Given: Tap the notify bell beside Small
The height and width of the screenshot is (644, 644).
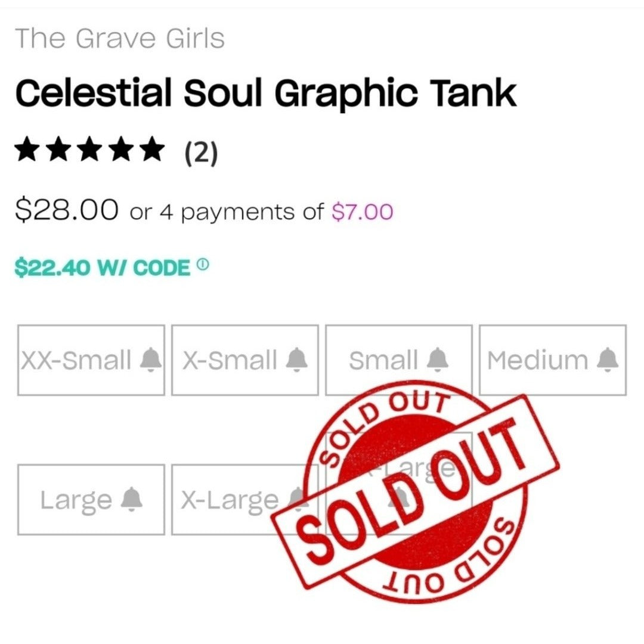Looking at the screenshot, I should pyautogui.click(x=438, y=360).
